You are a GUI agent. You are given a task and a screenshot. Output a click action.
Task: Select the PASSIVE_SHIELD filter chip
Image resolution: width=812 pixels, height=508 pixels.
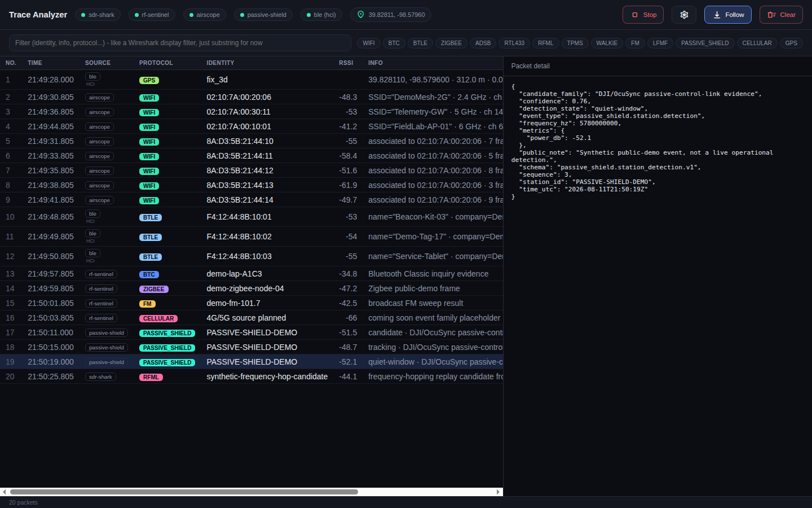pos(705,43)
